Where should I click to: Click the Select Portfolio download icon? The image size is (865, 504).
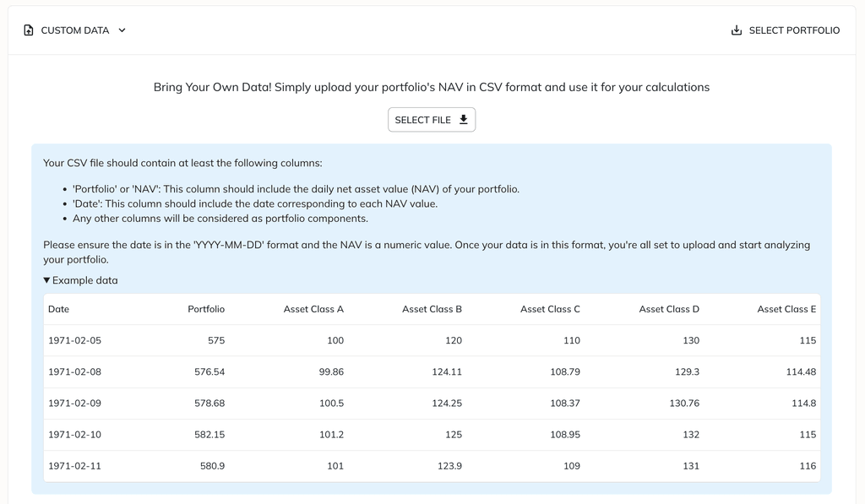(x=736, y=30)
